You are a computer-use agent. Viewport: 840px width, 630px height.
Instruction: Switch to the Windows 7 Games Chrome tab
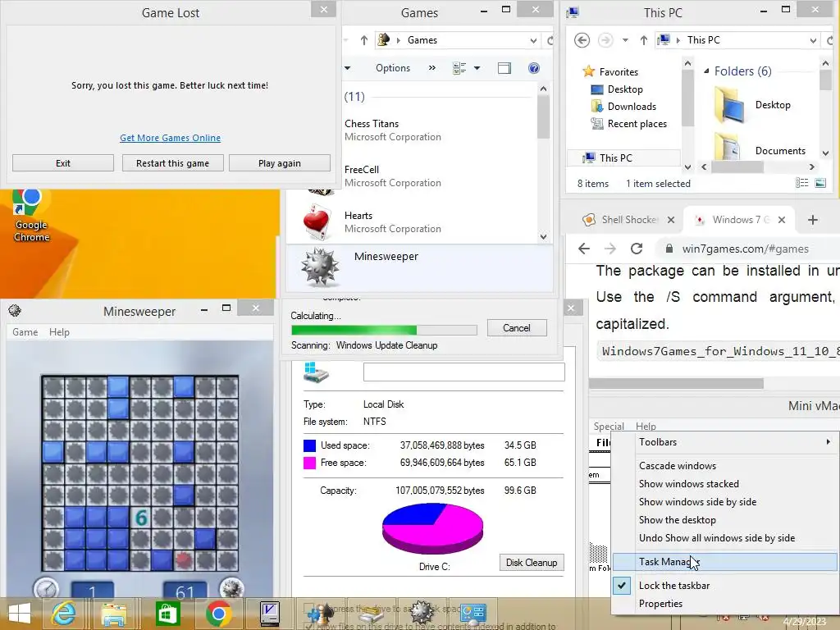(740, 220)
